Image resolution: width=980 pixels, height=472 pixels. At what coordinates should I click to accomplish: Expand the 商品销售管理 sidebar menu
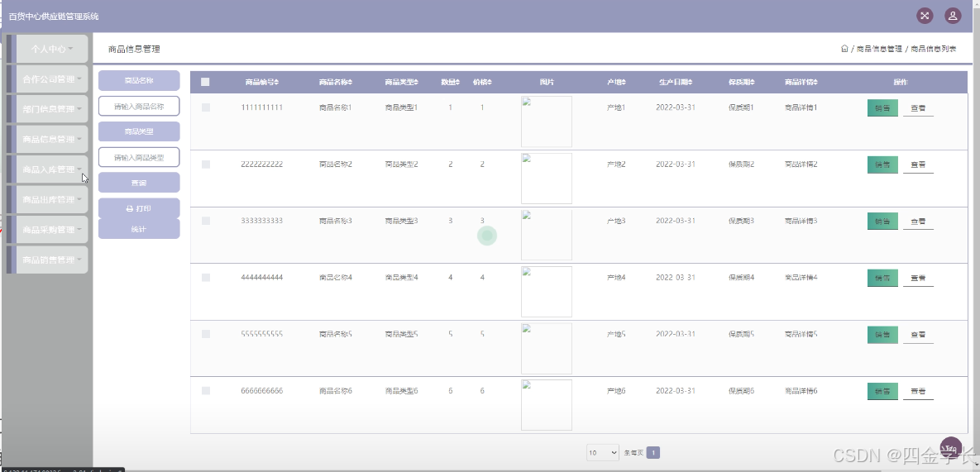coord(47,260)
